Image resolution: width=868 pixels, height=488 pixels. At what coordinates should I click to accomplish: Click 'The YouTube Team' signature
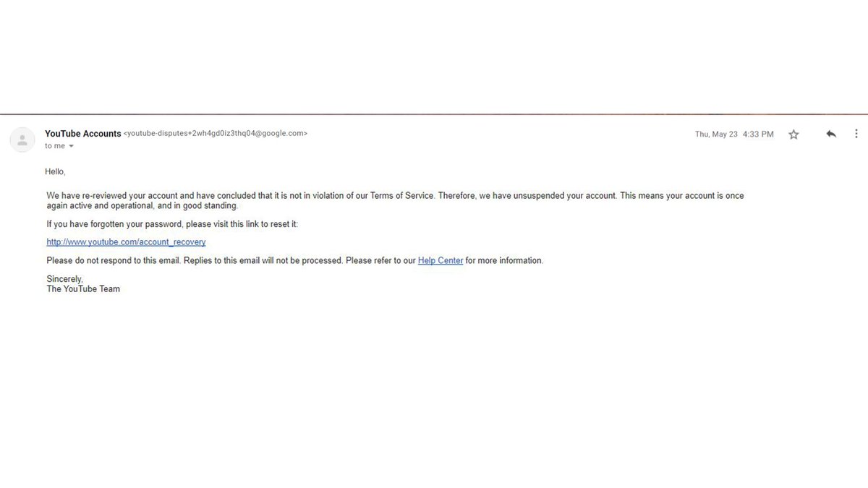tap(83, 289)
